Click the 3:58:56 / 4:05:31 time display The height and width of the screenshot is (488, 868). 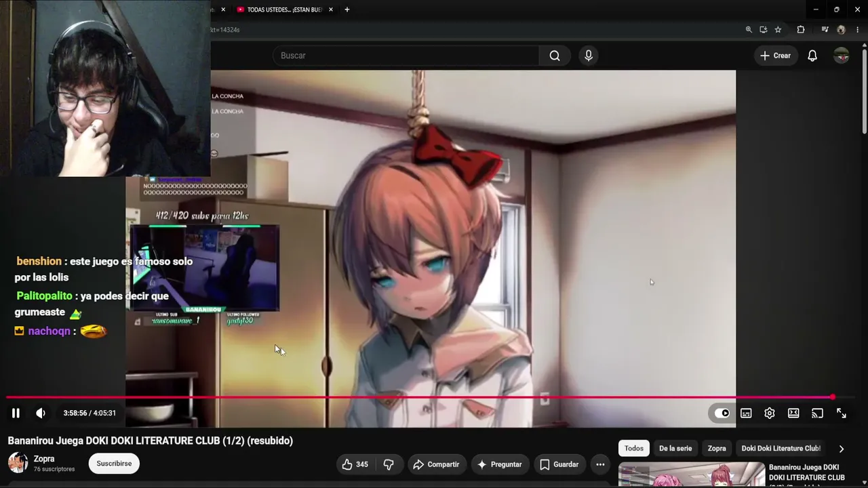[x=90, y=413]
